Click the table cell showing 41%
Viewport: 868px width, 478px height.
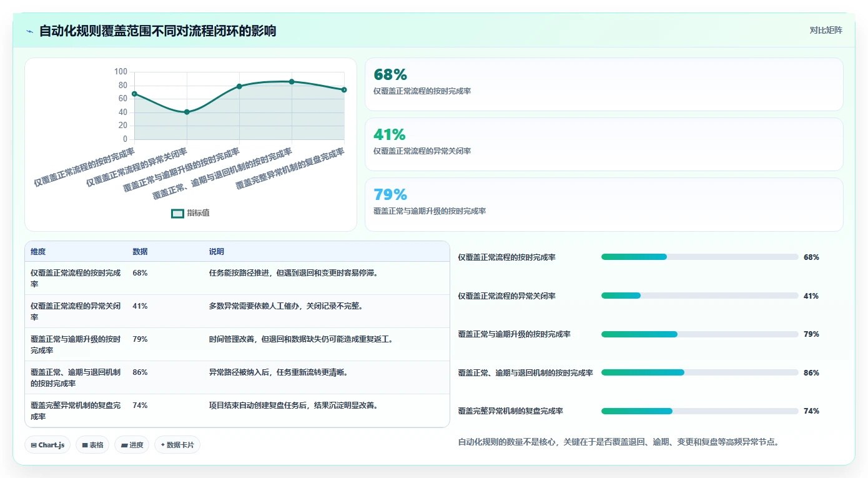click(140, 306)
